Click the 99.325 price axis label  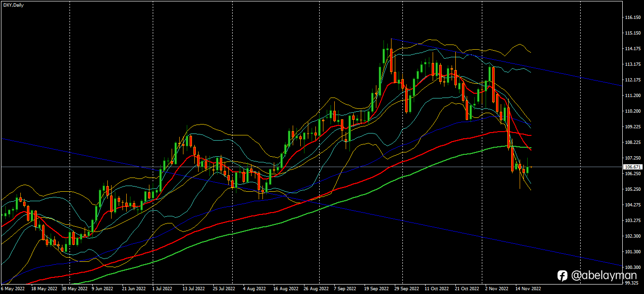632,283
